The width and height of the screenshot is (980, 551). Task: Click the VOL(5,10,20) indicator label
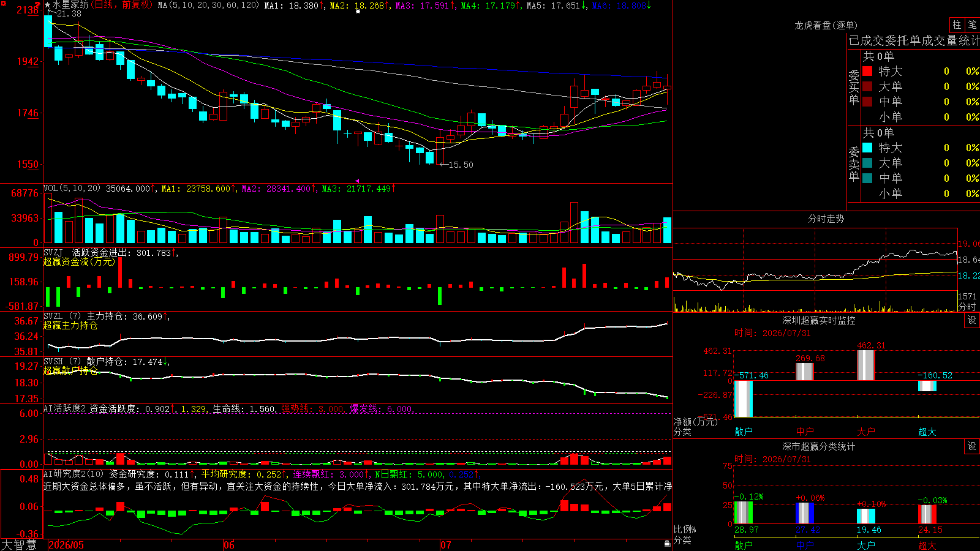pos(72,189)
